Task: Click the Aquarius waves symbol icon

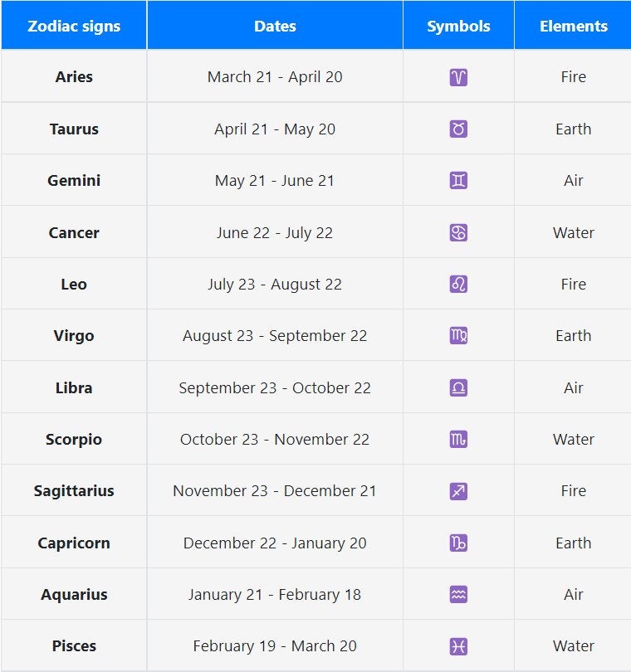Action: pyautogui.click(x=458, y=595)
